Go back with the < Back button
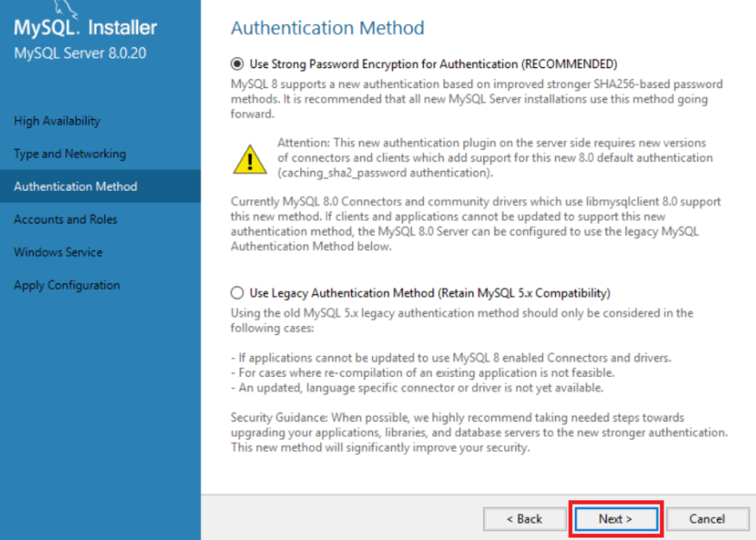This screenshot has height=540, width=756. click(524, 518)
